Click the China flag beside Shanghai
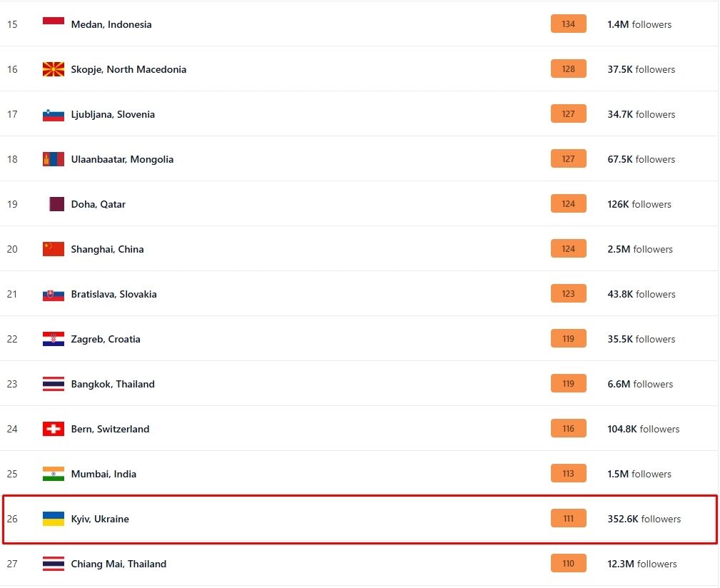 pos(54,249)
